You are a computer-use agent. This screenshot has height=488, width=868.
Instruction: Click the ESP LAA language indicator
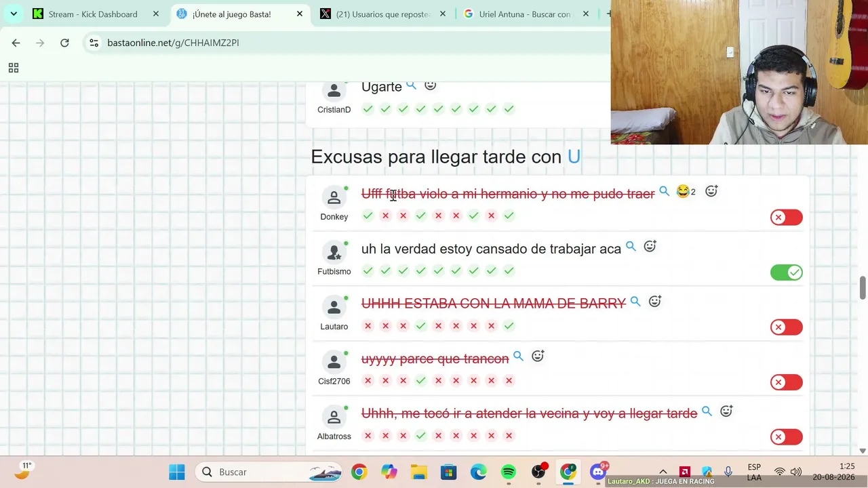[754, 472]
